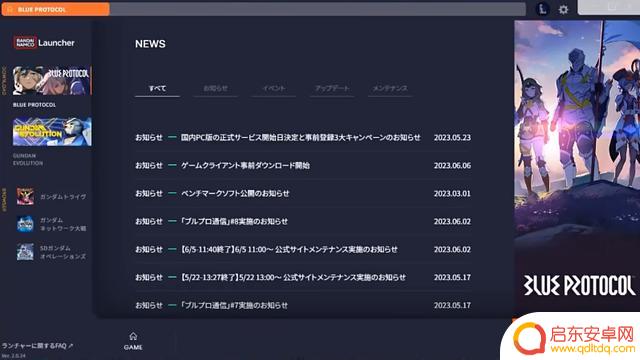Open the ランチャーに関するFAQ link
This screenshot has height=360, width=640.
point(37,346)
